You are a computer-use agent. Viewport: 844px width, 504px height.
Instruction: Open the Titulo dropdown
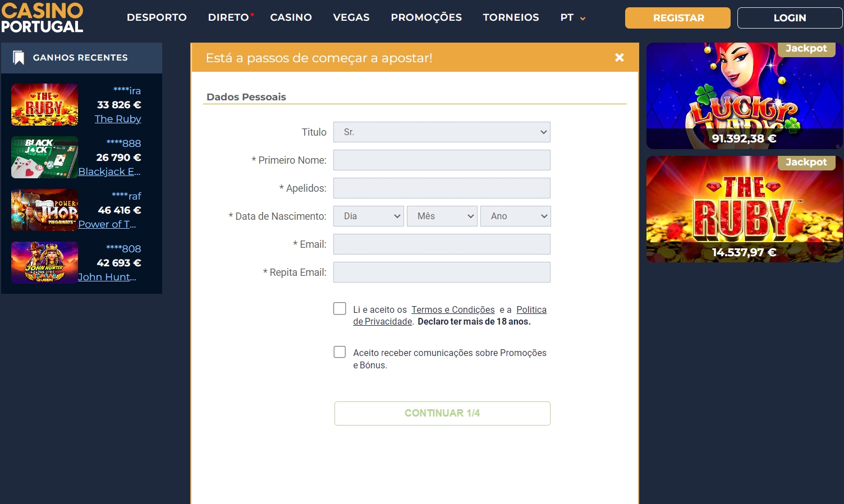click(x=442, y=132)
